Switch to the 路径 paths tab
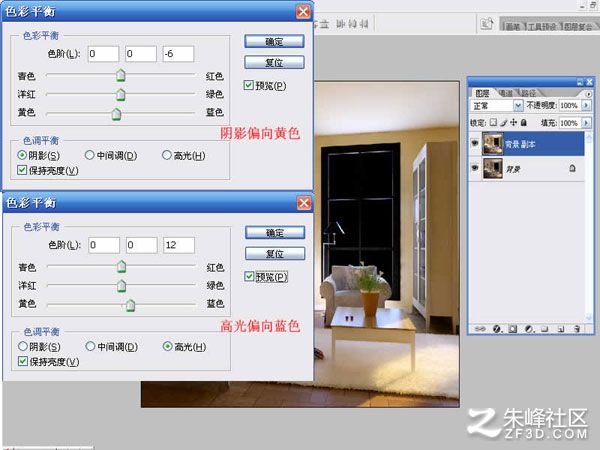Image resolution: width=600 pixels, height=450 pixels. click(x=529, y=93)
